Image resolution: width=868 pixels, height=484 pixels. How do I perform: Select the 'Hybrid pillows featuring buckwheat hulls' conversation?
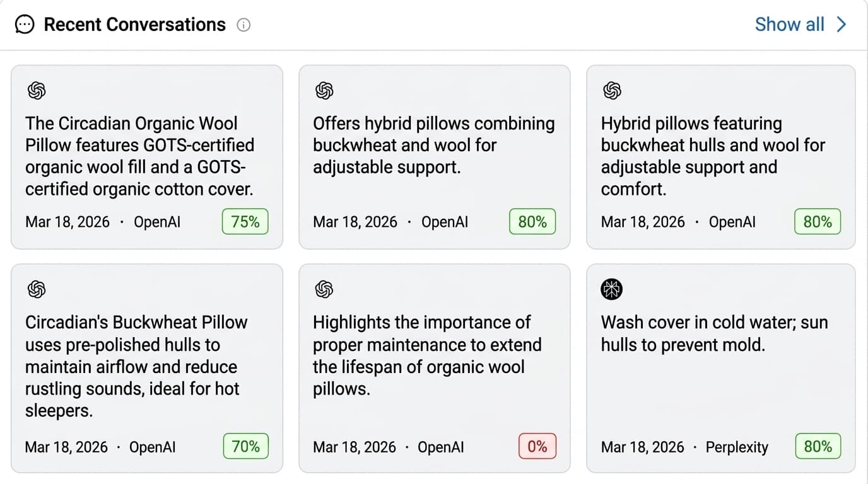713,156
